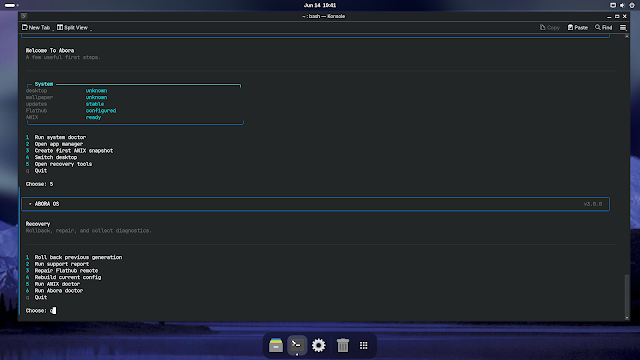Click the second Choose prompt input
Screen dimensions: 640x360
(x=53, y=311)
